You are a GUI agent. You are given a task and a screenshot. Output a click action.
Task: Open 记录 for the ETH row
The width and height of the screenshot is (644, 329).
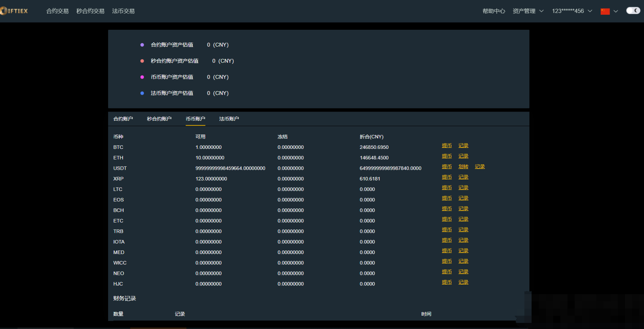pyautogui.click(x=463, y=156)
